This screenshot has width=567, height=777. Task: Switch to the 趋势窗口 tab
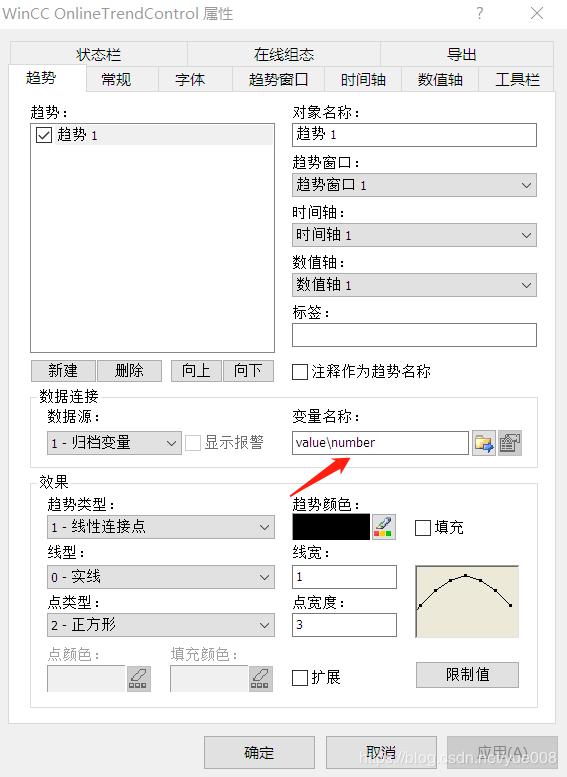click(x=278, y=79)
